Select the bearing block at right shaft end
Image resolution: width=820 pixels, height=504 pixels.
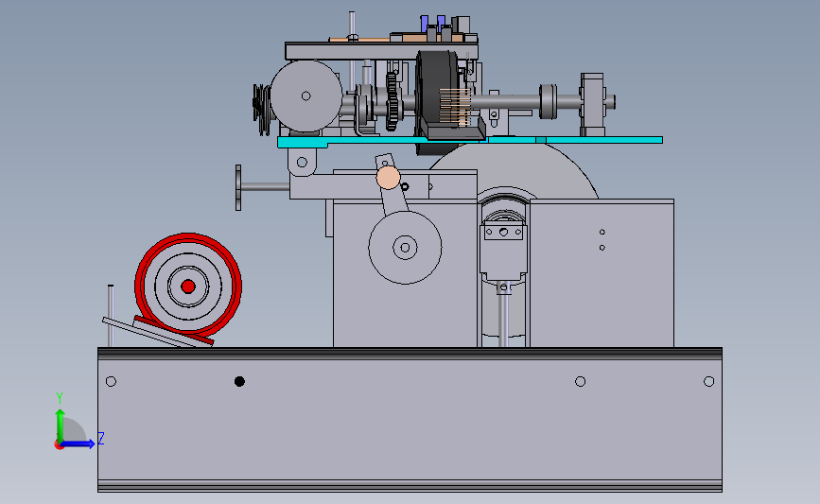click(x=592, y=103)
